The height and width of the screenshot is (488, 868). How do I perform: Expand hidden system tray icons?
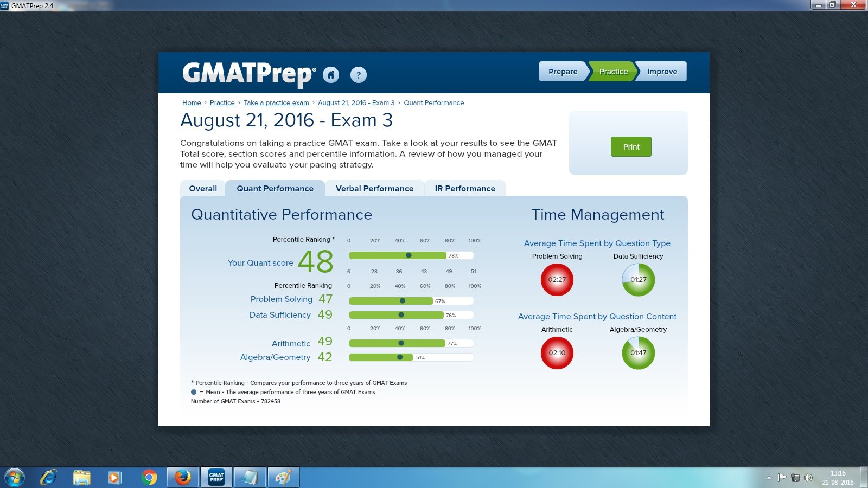(769, 477)
